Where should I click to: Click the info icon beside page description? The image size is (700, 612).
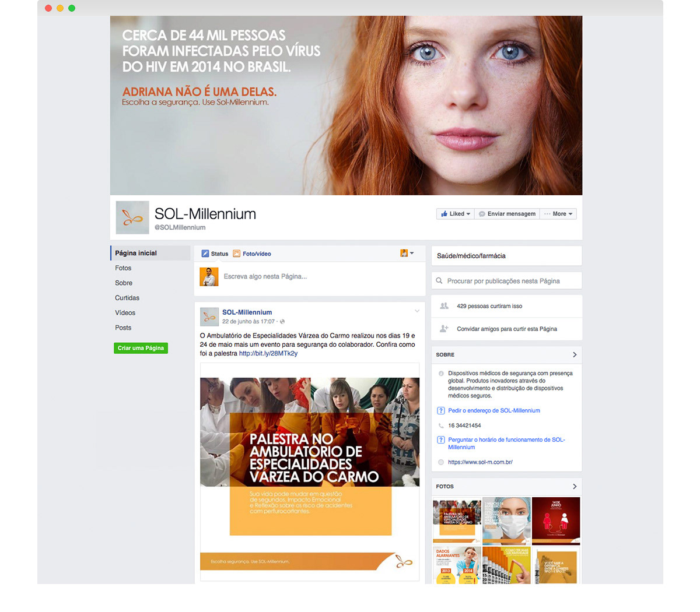point(441,374)
